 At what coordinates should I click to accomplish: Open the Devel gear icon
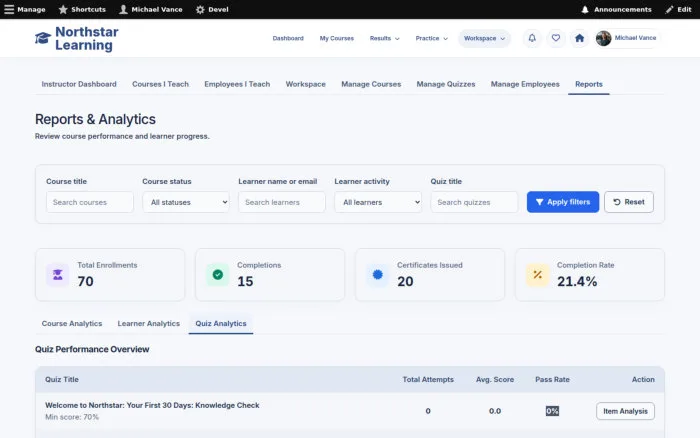(200, 9)
